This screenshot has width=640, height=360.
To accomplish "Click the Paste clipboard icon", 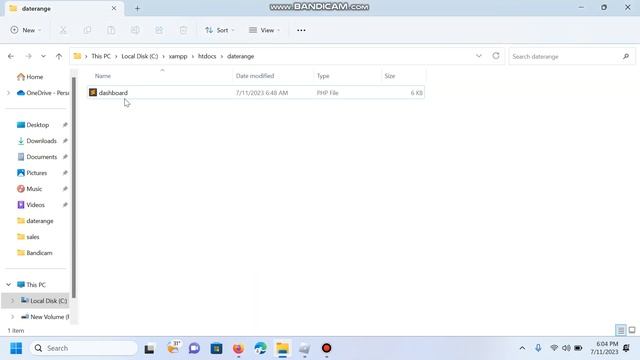I will tap(111, 30).
